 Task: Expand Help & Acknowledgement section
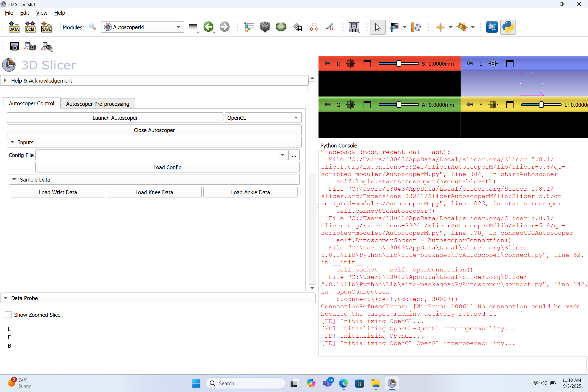point(5,81)
